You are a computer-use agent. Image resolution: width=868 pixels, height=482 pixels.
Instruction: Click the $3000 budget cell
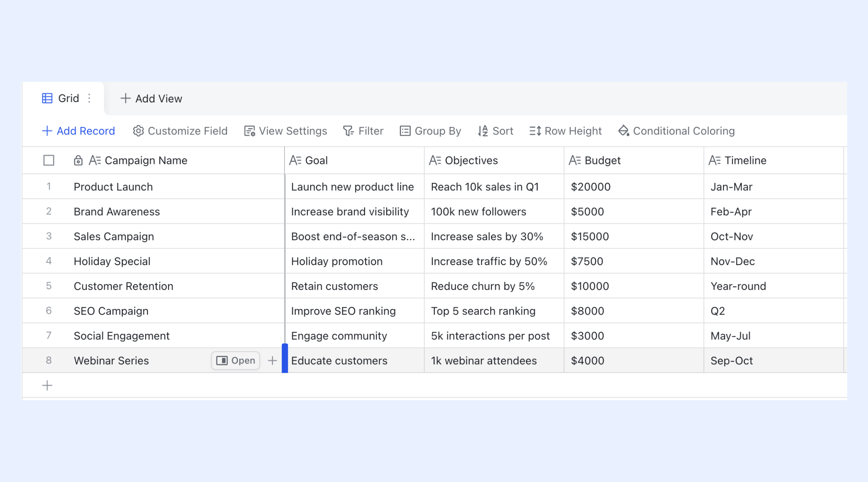point(634,336)
